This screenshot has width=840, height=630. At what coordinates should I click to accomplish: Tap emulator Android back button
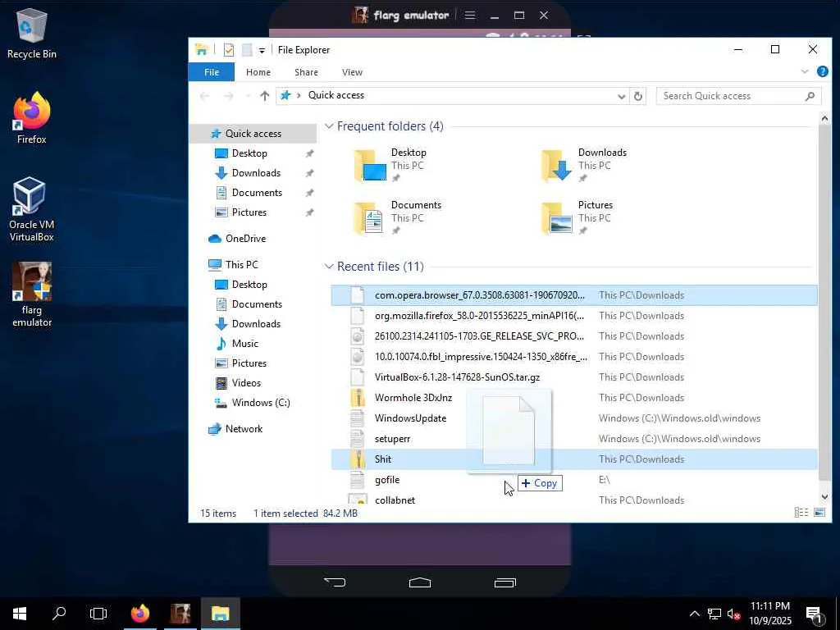tap(335, 582)
